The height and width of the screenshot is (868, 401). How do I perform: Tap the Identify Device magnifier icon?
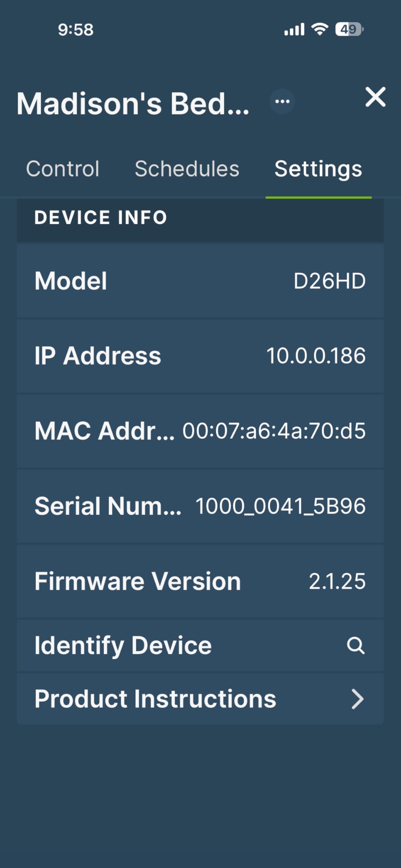356,645
